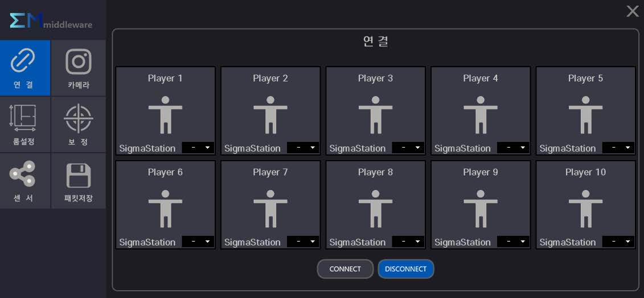
Task: Click SigmaStation label under Player 1
Action: click(147, 148)
